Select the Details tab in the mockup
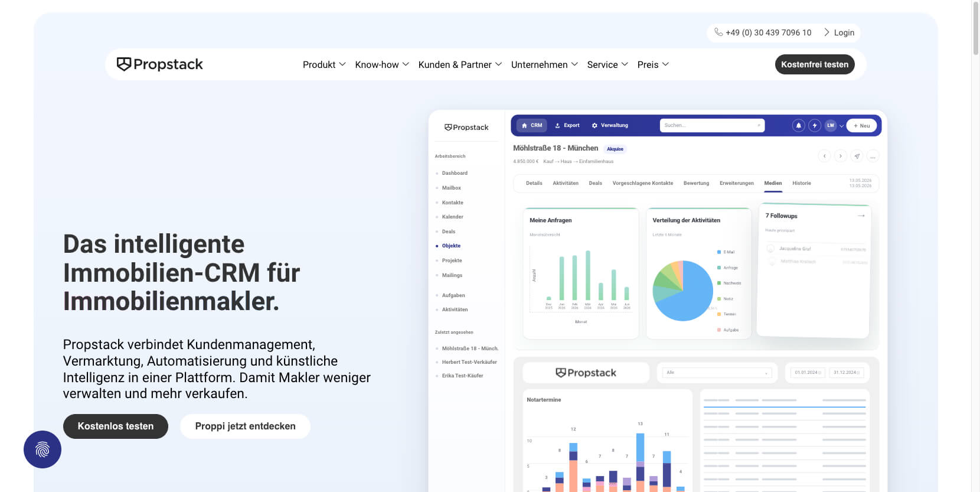980x492 pixels. click(534, 183)
